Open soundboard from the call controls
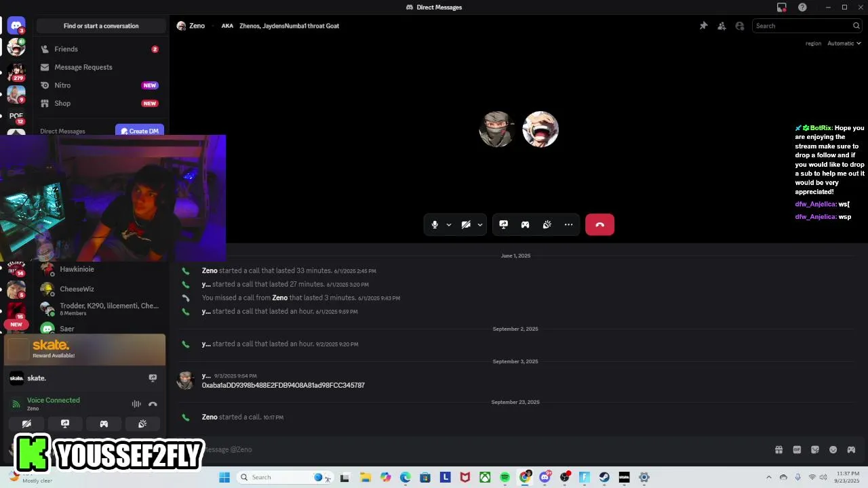Screen dimensions: 868x488 tap(547, 225)
